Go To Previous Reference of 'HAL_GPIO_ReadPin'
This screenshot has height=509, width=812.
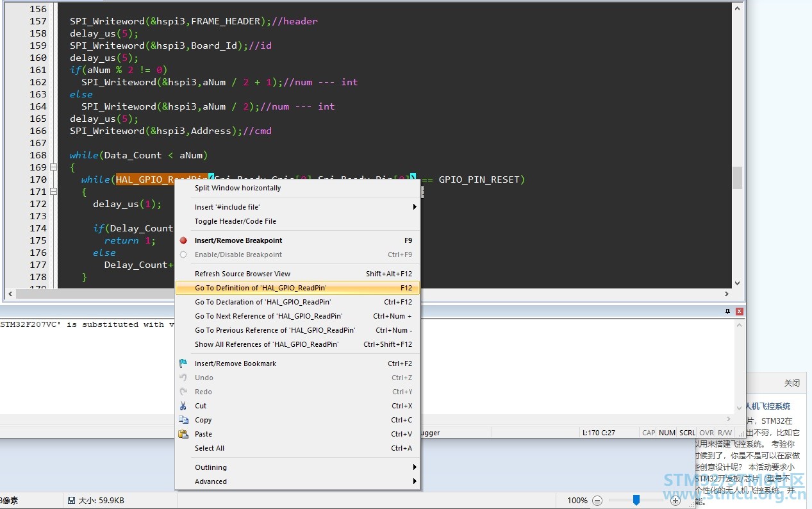pos(297,330)
